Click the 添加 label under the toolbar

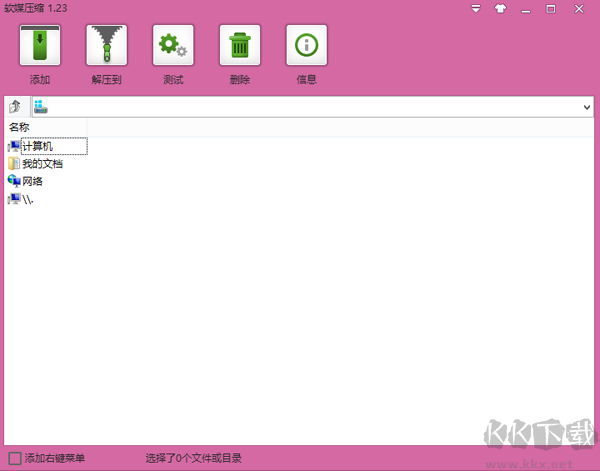click(x=40, y=80)
